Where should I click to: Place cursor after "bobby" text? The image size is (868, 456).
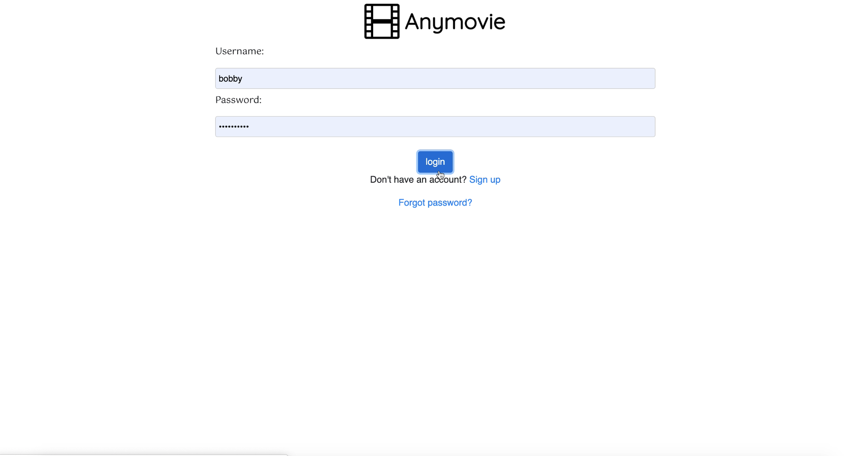click(x=243, y=79)
